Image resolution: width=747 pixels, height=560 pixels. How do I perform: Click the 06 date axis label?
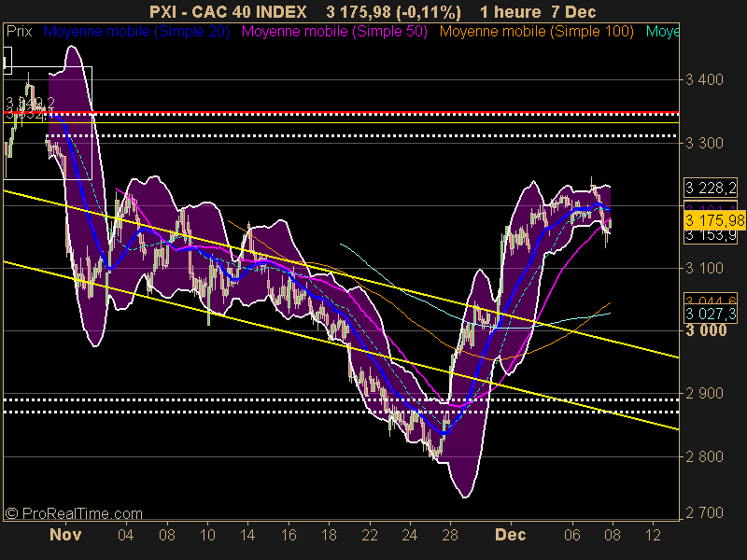pyautogui.click(x=572, y=535)
